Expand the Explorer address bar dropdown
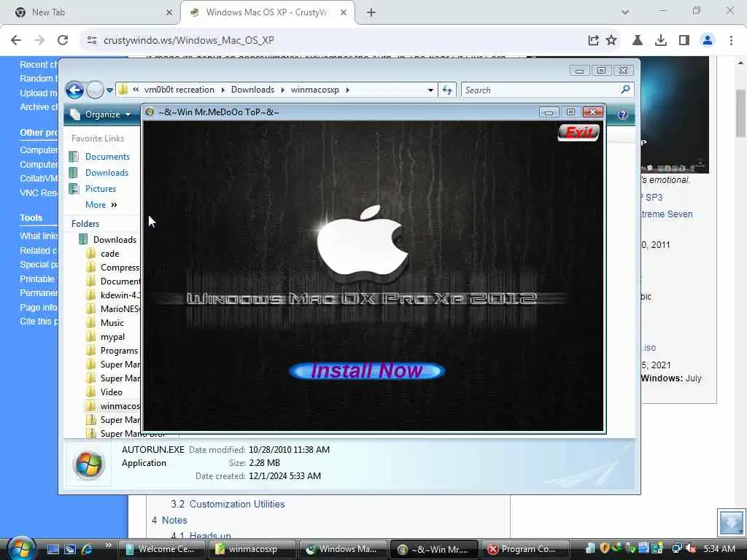The width and height of the screenshot is (747, 560). tap(430, 90)
